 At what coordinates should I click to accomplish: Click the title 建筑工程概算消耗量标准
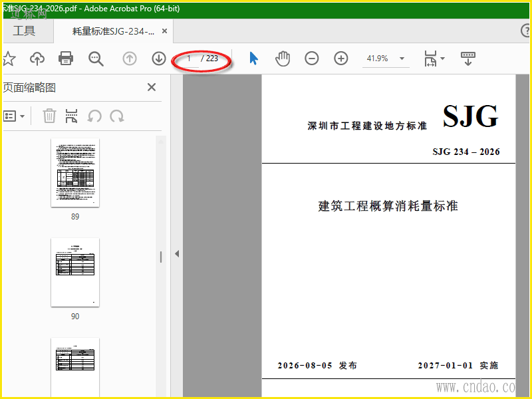tap(388, 206)
